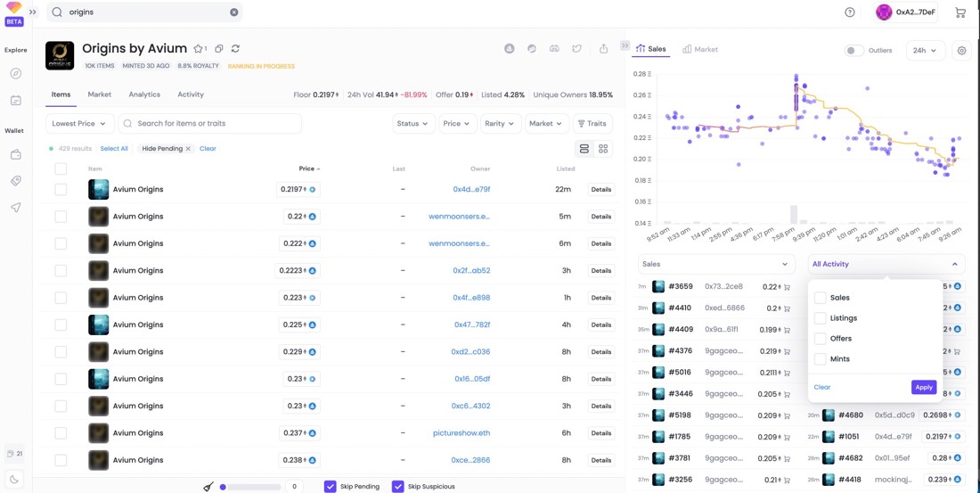Viewport: 980px width, 493px height.
Task: Select checkbox for the pictureshow.eth item row
Action: pyautogui.click(x=61, y=433)
